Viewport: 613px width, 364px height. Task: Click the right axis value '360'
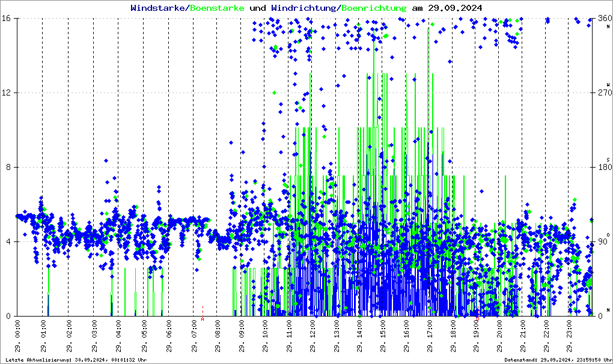click(605, 19)
